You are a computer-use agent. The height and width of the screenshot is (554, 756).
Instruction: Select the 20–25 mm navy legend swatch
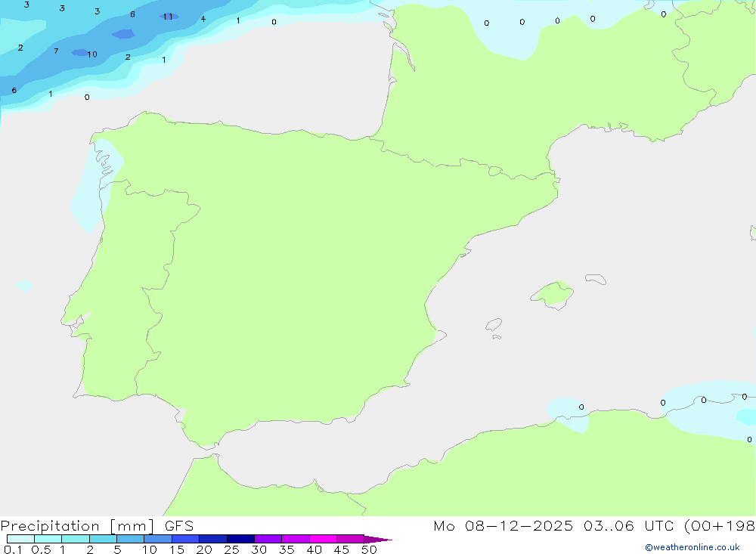pyautogui.click(x=213, y=539)
